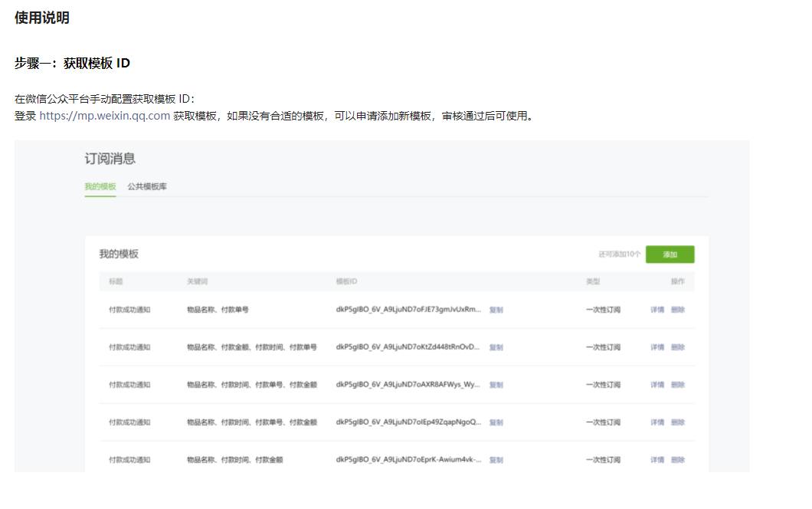Screen dimensions: 812x509
Task: Click the 步骤一：获取模板 ID heading
Action: (72, 63)
